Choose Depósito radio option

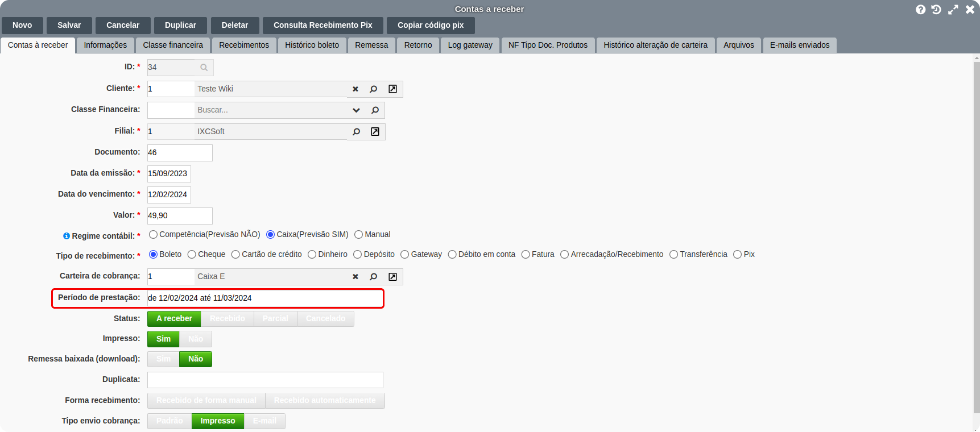click(x=358, y=255)
